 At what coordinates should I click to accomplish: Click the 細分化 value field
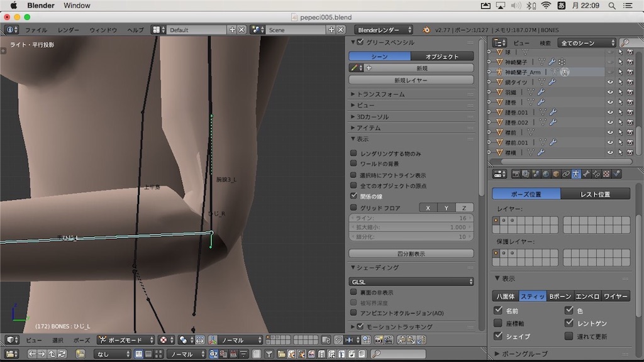[411, 236]
